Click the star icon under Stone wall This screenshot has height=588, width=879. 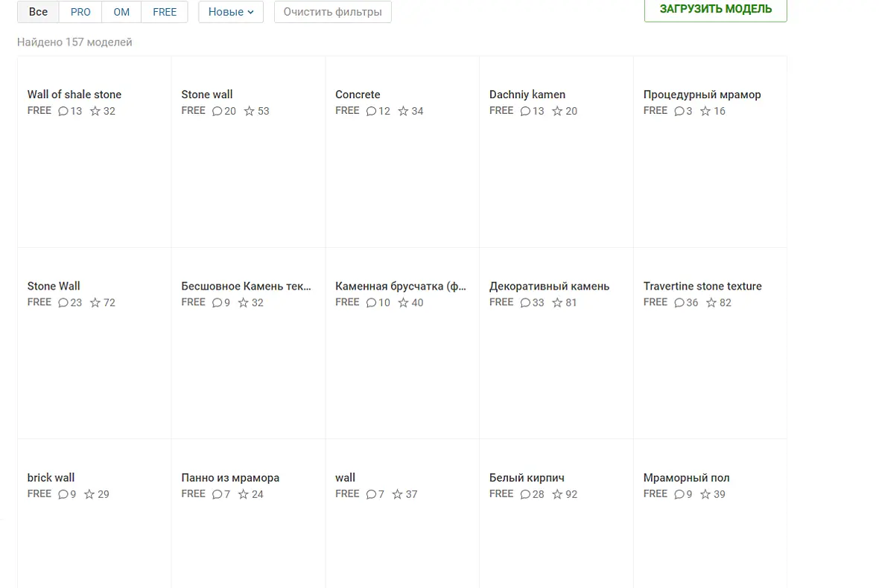point(249,111)
